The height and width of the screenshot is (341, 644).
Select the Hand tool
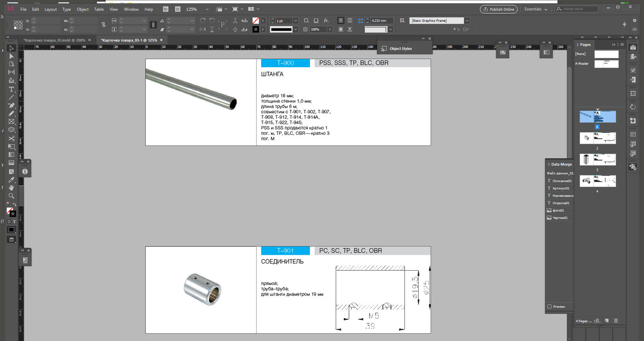tap(12, 188)
